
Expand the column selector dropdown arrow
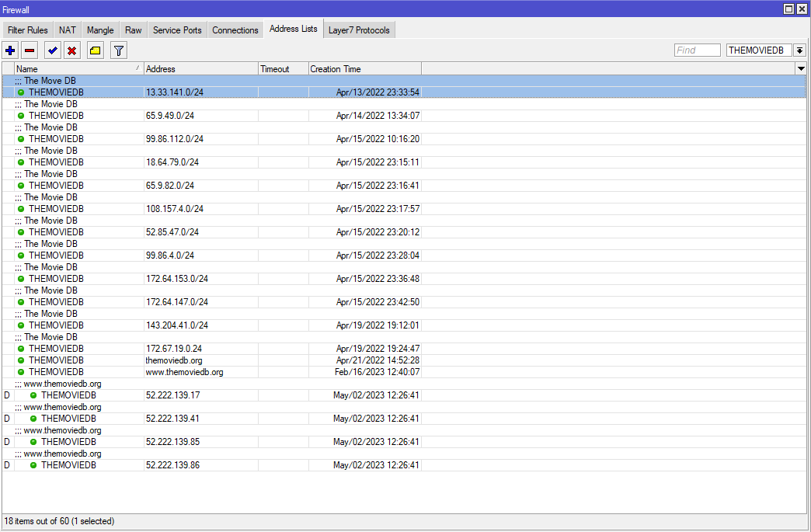801,69
